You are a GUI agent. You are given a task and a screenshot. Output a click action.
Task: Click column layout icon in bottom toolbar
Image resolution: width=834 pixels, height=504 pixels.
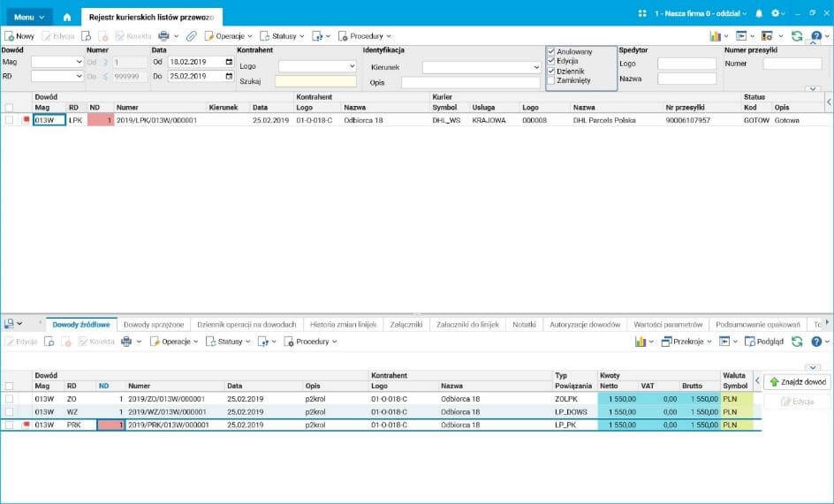click(724, 342)
